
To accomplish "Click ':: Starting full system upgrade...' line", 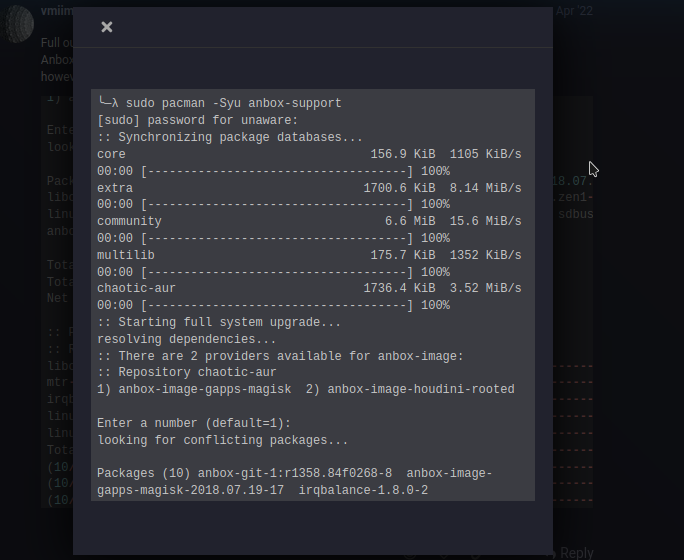I will [219, 322].
